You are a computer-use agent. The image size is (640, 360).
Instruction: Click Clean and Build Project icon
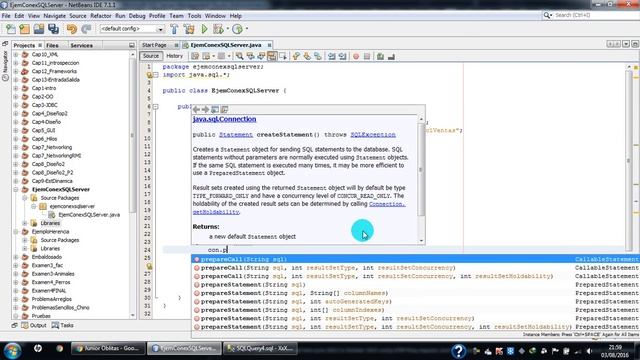[x=189, y=29]
